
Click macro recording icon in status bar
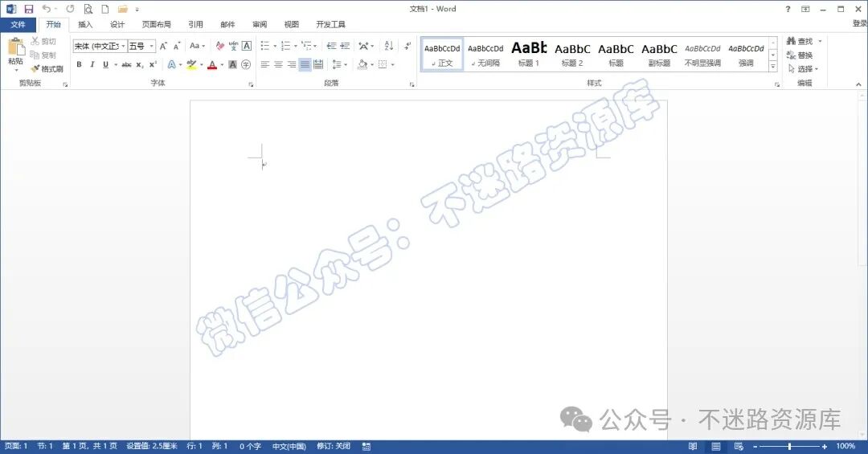(366, 446)
